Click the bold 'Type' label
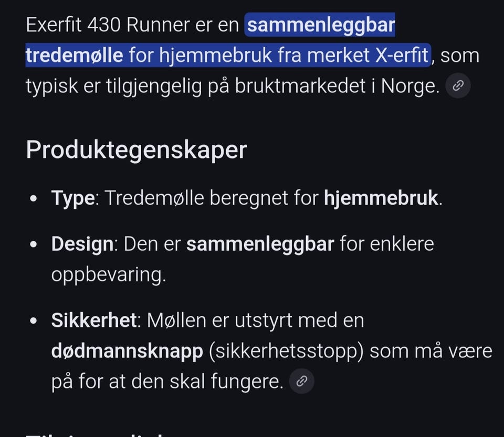 coord(73,198)
